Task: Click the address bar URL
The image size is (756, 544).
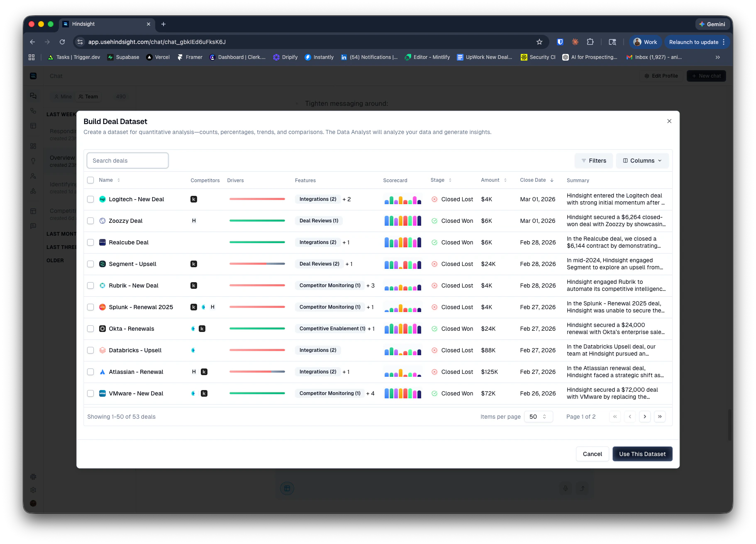Action: [156, 42]
